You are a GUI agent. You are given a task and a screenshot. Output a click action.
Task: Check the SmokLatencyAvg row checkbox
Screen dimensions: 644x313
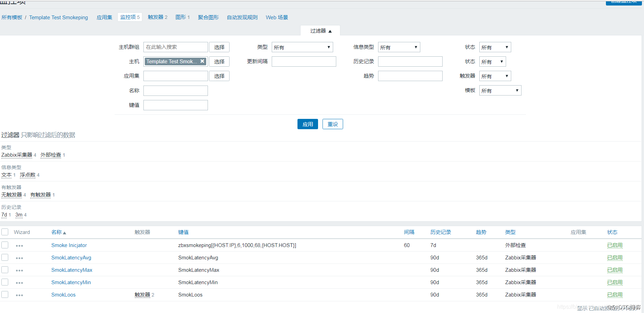coord(5,257)
